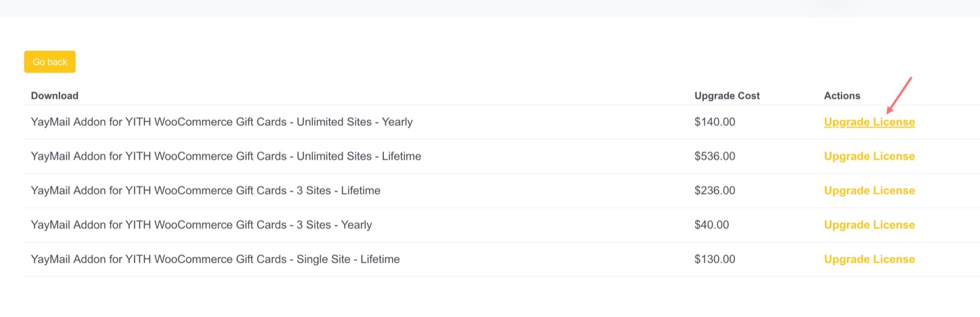Image resolution: width=980 pixels, height=317 pixels.
Task: Click the $130.00 upgrade cost
Action: tap(715, 259)
